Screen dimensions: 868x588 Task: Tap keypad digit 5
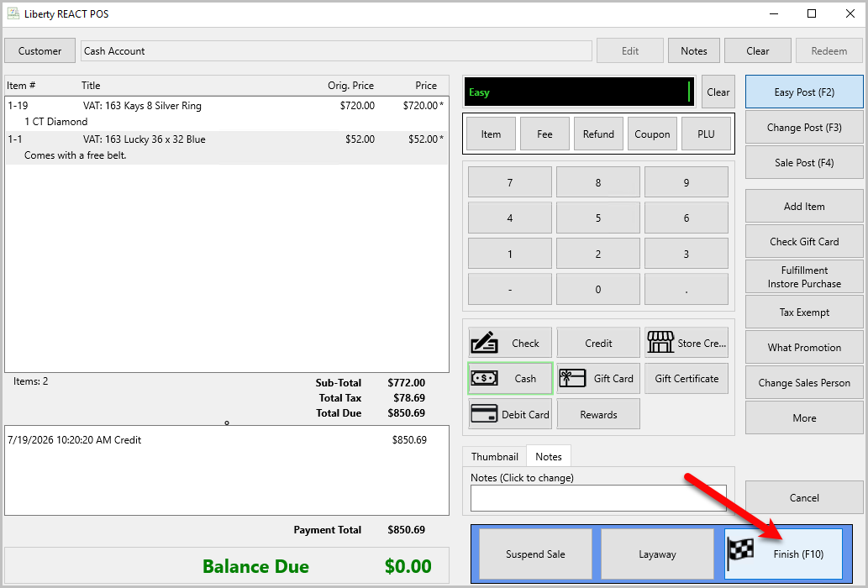[598, 218]
